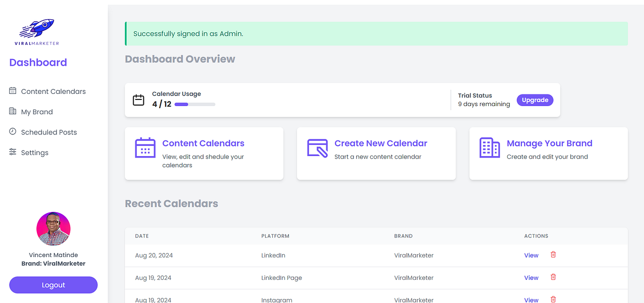View the LinkedIn Page calendar
The image size is (644, 303).
[x=531, y=278]
